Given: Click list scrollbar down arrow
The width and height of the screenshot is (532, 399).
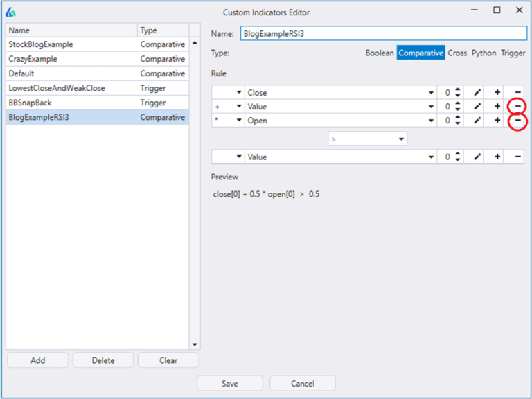Looking at the screenshot, I should [x=195, y=344].
